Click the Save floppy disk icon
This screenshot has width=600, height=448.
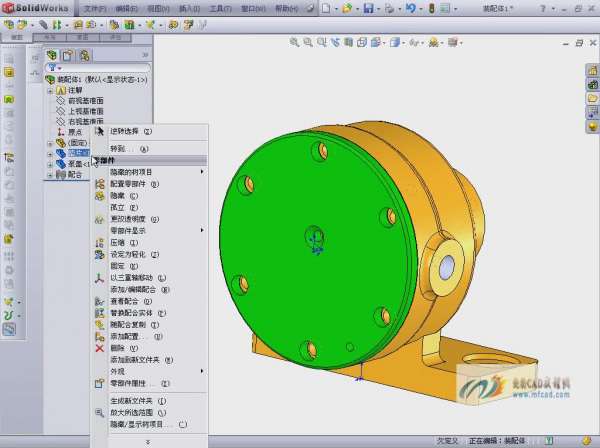point(368,8)
